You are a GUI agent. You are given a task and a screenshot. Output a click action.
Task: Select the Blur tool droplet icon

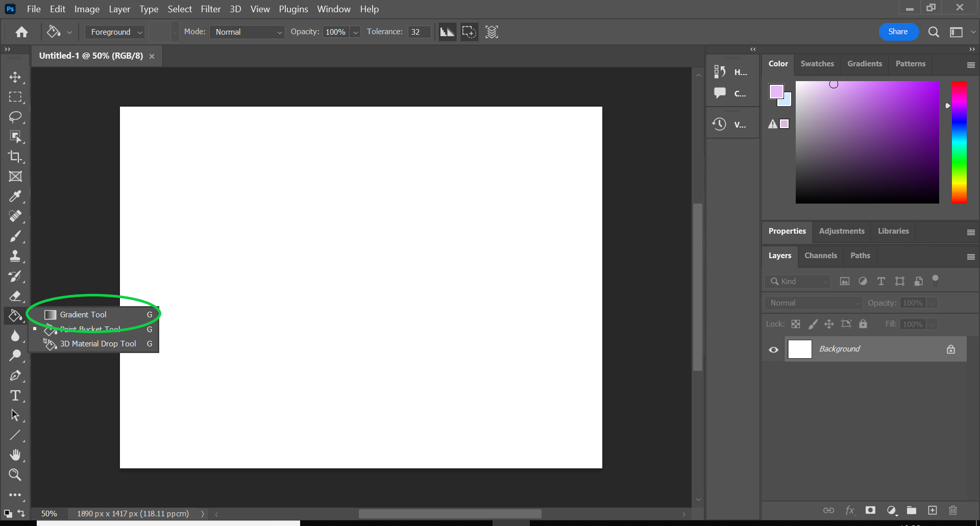pos(15,336)
